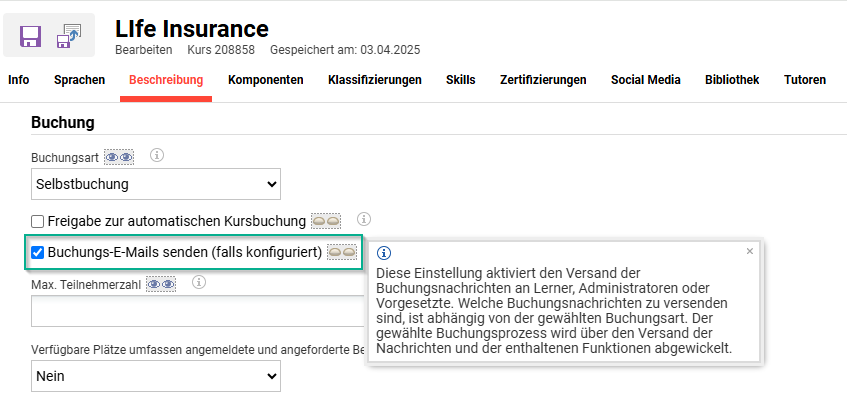The image size is (847, 418).
Task: Switch to the Komponenten tab
Action: click(x=265, y=80)
